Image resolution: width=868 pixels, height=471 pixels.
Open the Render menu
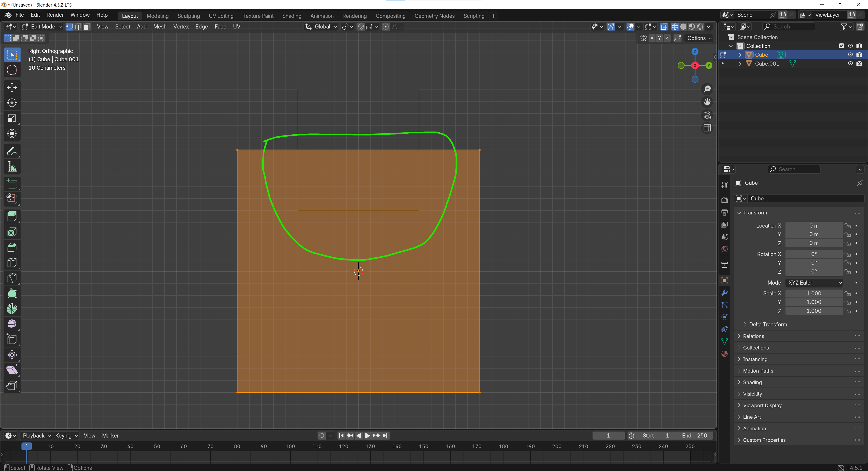click(x=55, y=15)
